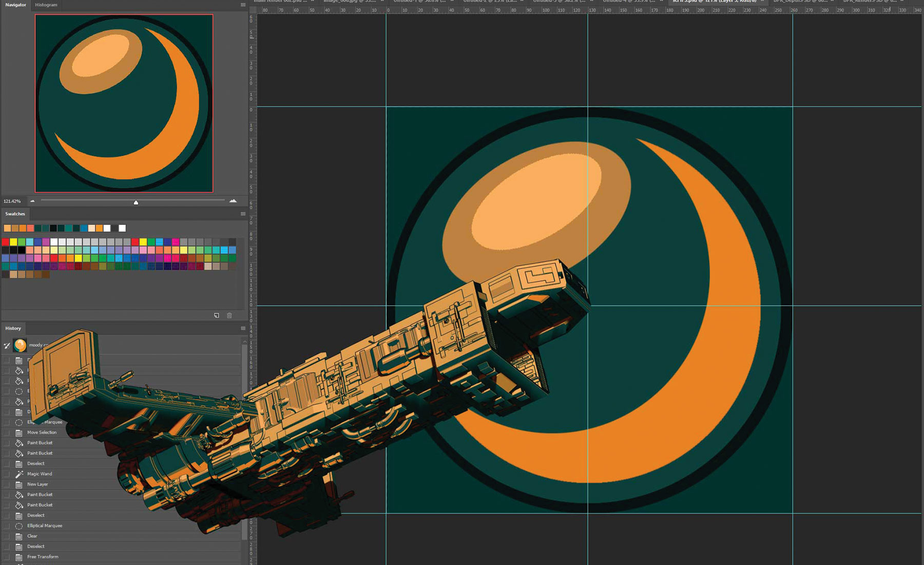
Task: Click document icon of Deselect above Magic Wand
Action: coord(19,464)
